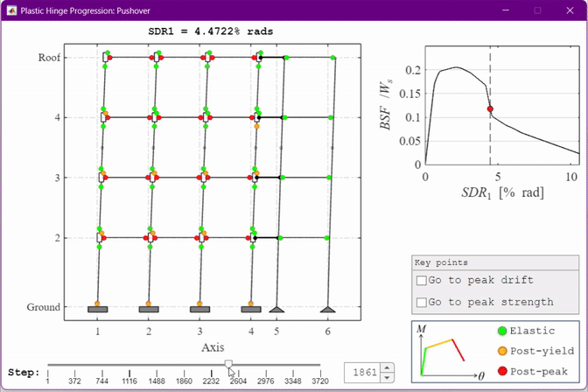Click the Roof level label
This screenshot has height=392, width=588.
49,58
